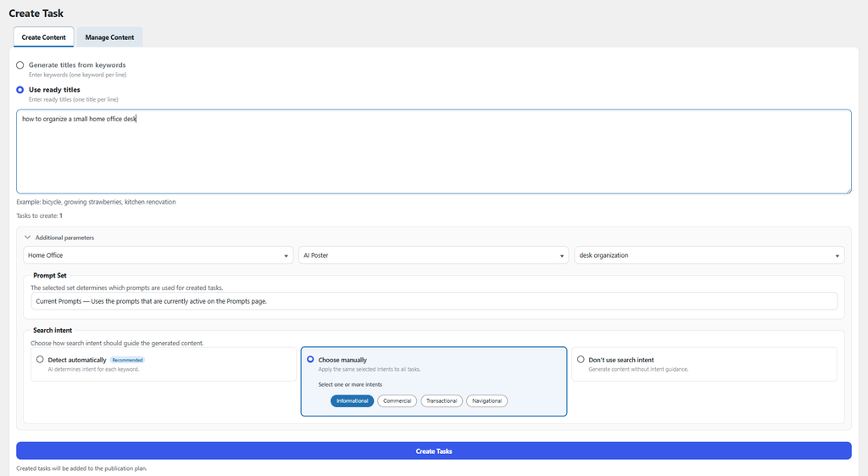Viewport: 868px width, 476px height.
Task: Collapse the Additional parameters section
Action: coord(59,238)
